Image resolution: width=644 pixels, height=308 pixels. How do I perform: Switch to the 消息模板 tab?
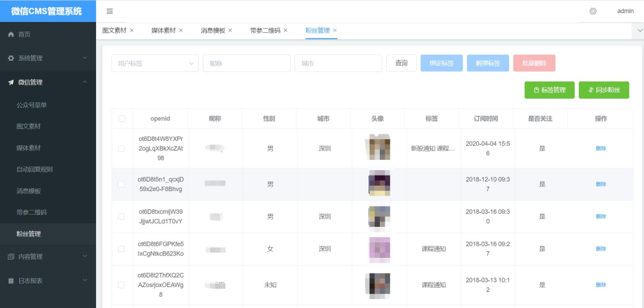[x=213, y=30]
